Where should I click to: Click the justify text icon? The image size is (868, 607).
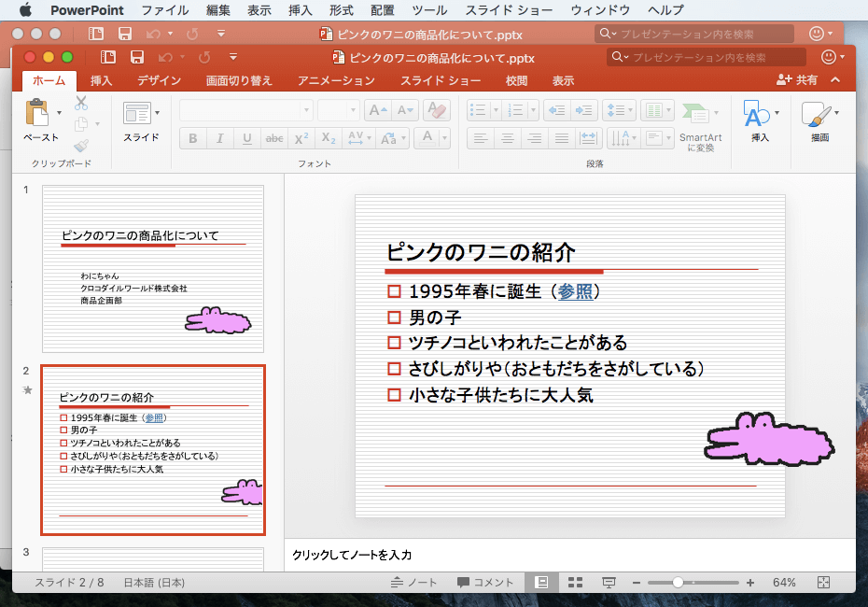click(561, 138)
